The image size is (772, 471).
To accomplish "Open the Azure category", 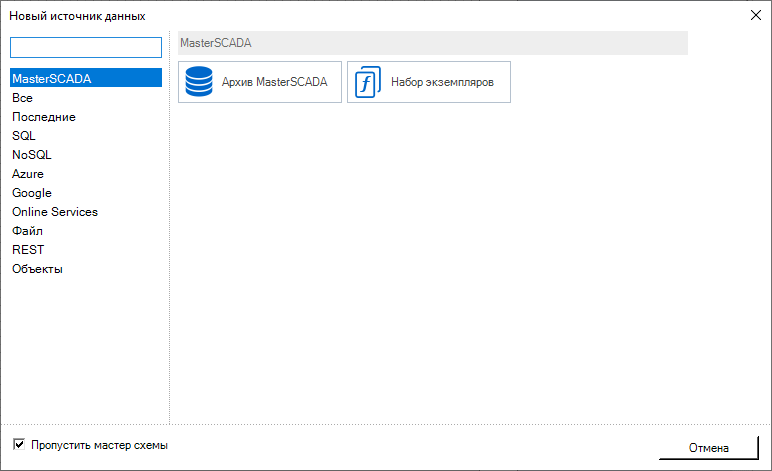I will pyautogui.click(x=86, y=174).
